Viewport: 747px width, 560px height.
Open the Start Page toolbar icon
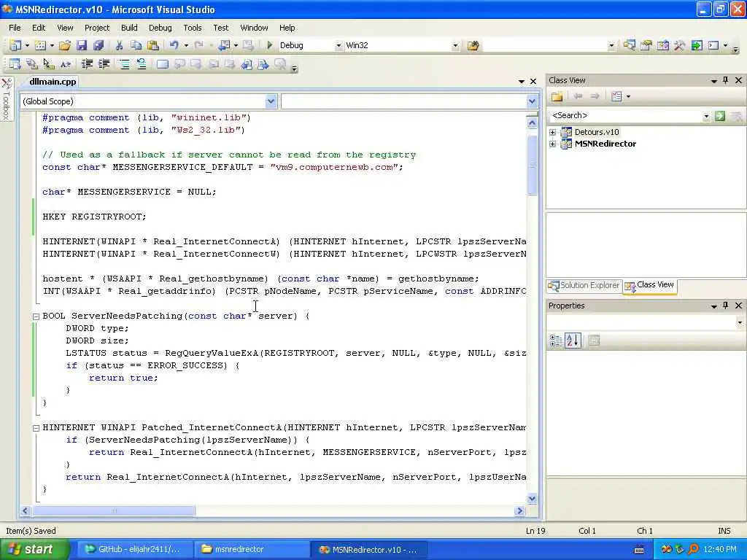tap(697, 45)
